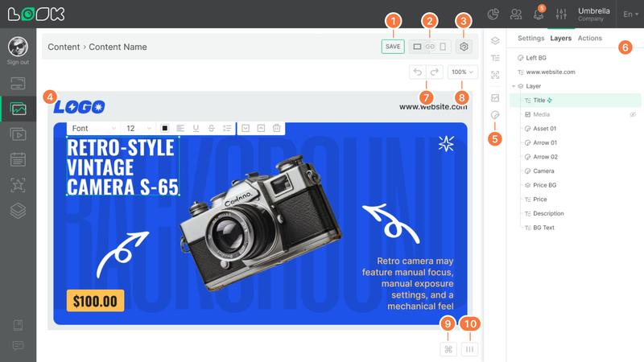
Task: Select the Title layer
Action: (x=575, y=100)
